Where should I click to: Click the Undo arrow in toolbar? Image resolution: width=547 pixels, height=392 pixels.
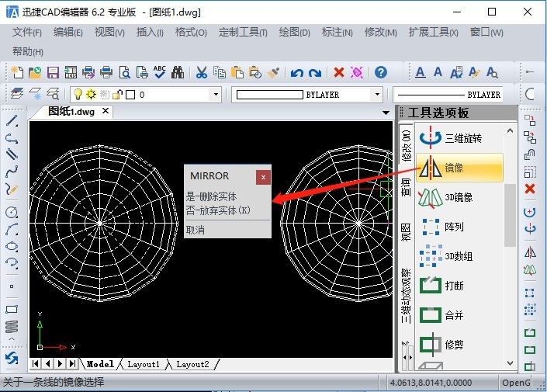pos(297,73)
